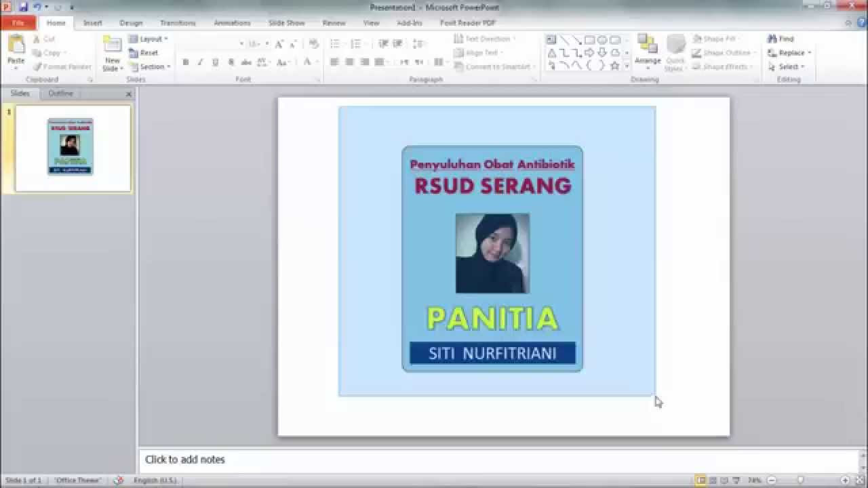
Task: Click the notes area to add notes
Action: 498,460
